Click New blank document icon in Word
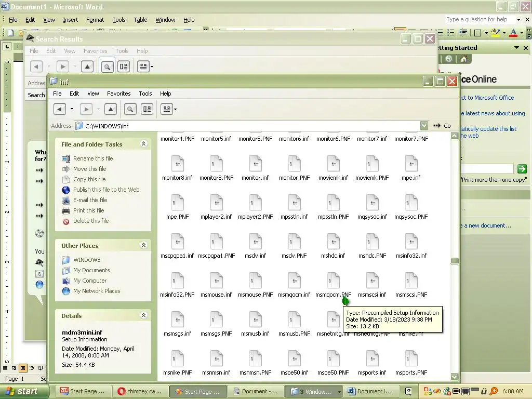532x399 pixels. tap(10, 33)
